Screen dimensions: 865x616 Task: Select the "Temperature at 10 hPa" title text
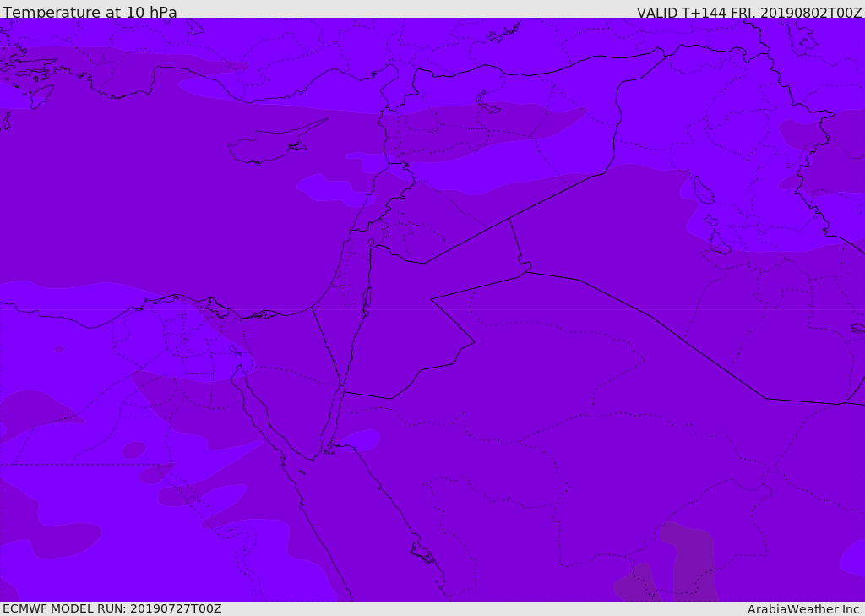90,12
